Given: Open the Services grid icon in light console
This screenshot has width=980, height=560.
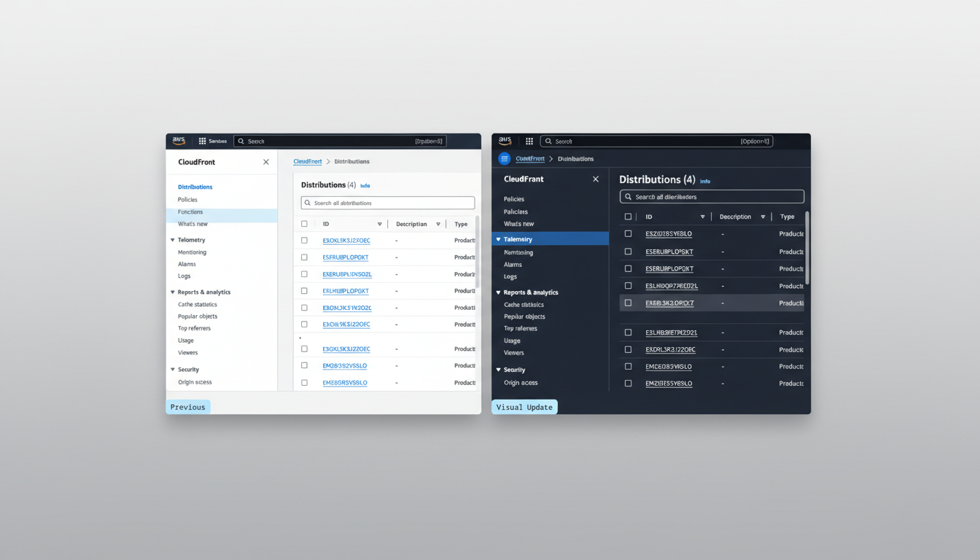Looking at the screenshot, I should tap(202, 141).
